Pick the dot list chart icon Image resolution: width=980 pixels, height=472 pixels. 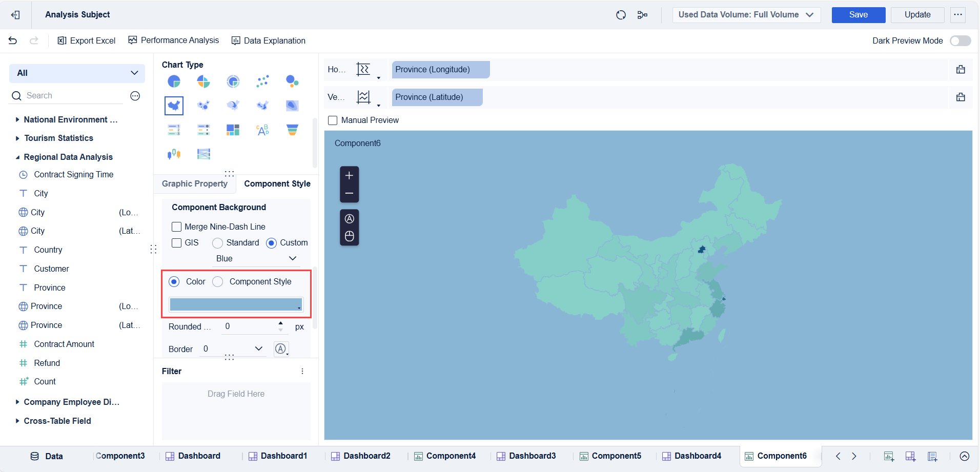point(203,130)
